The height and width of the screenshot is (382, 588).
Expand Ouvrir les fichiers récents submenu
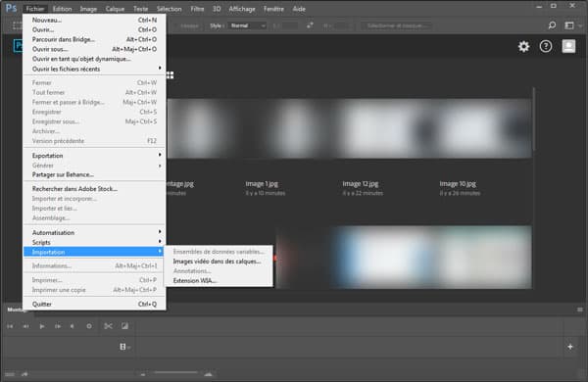(x=94, y=69)
